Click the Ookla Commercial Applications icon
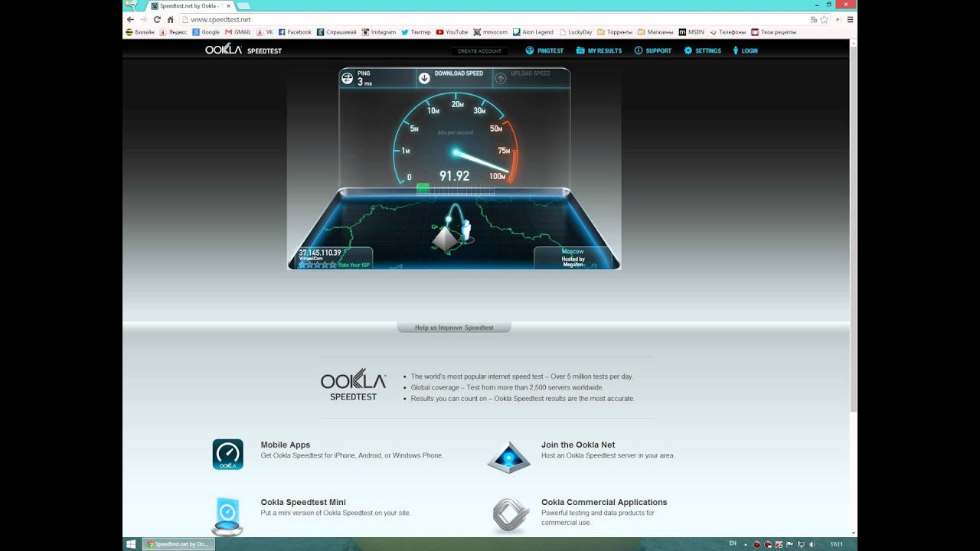The height and width of the screenshot is (551, 980). pos(511,514)
